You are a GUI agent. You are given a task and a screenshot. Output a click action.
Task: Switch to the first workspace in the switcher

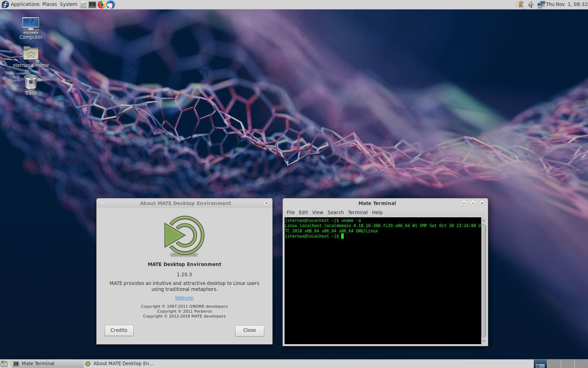tap(540, 364)
